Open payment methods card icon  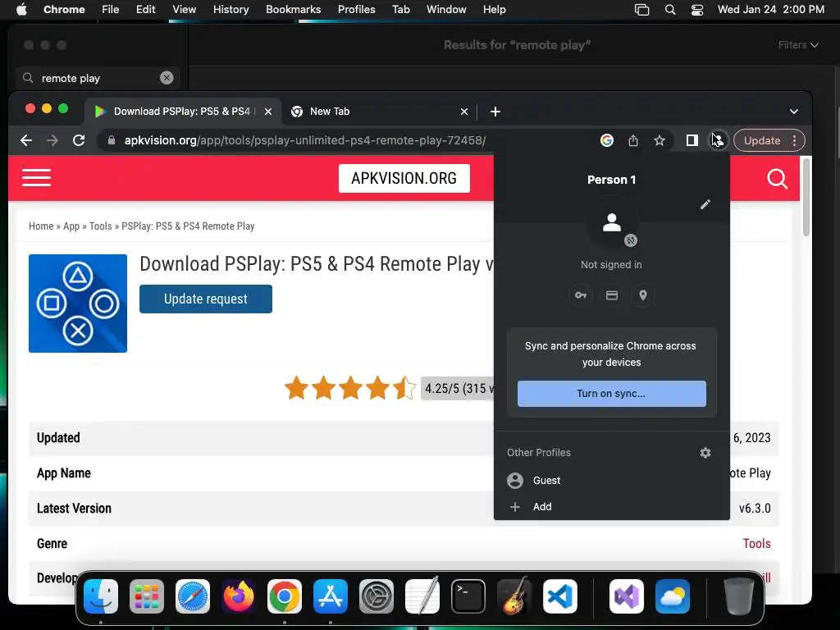tap(612, 295)
